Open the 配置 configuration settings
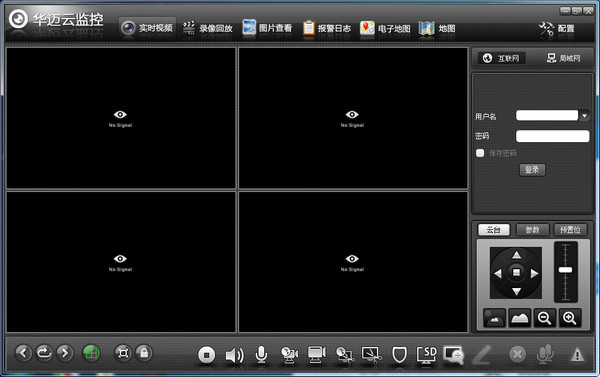 pos(557,29)
